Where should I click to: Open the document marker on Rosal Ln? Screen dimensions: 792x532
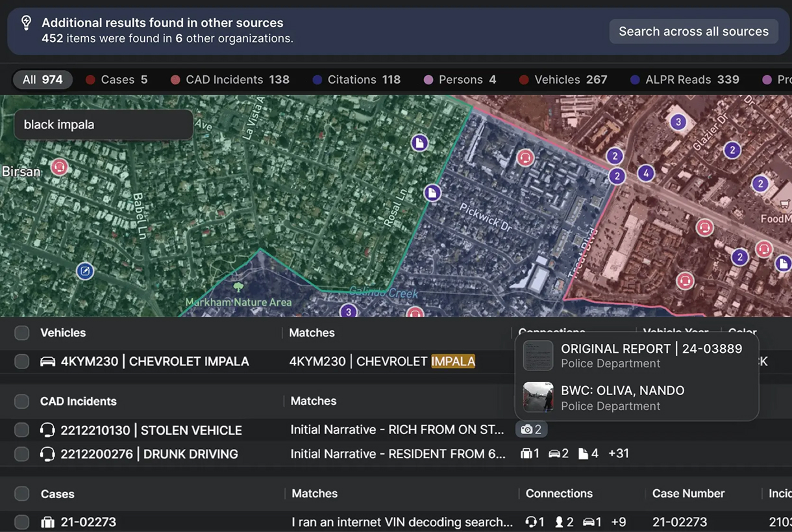[x=432, y=193]
